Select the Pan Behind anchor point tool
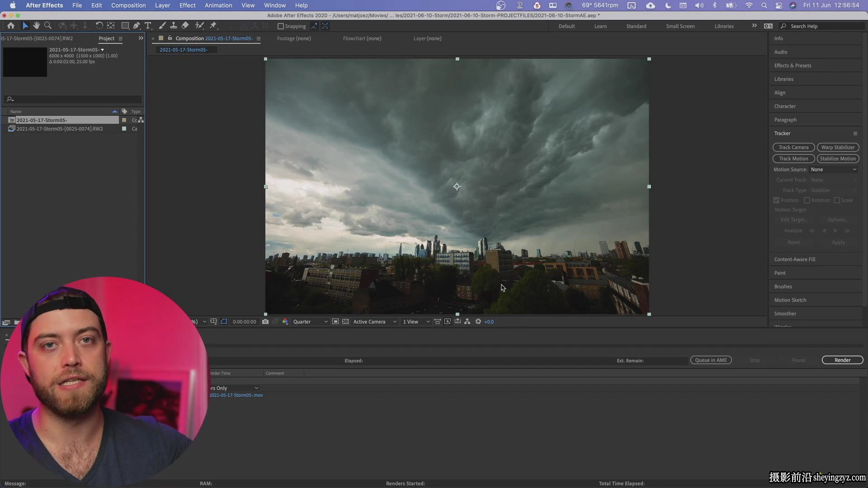The height and width of the screenshot is (488, 868). (x=111, y=26)
